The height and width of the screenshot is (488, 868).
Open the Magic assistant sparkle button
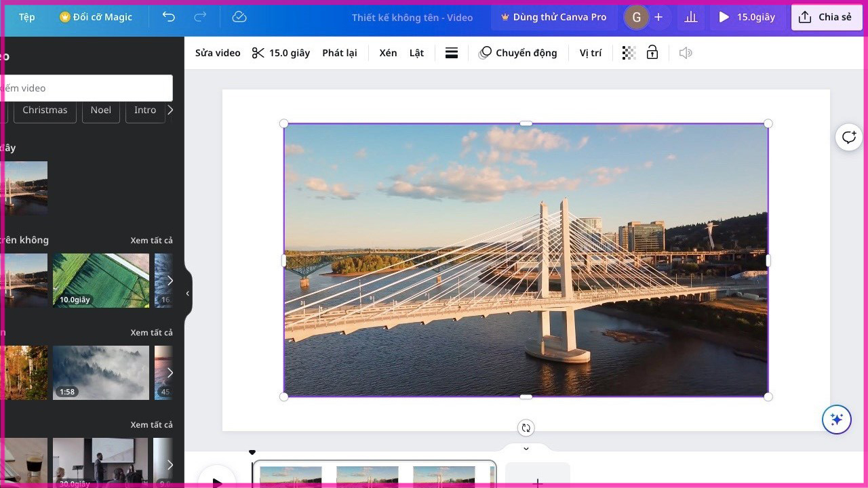click(836, 420)
